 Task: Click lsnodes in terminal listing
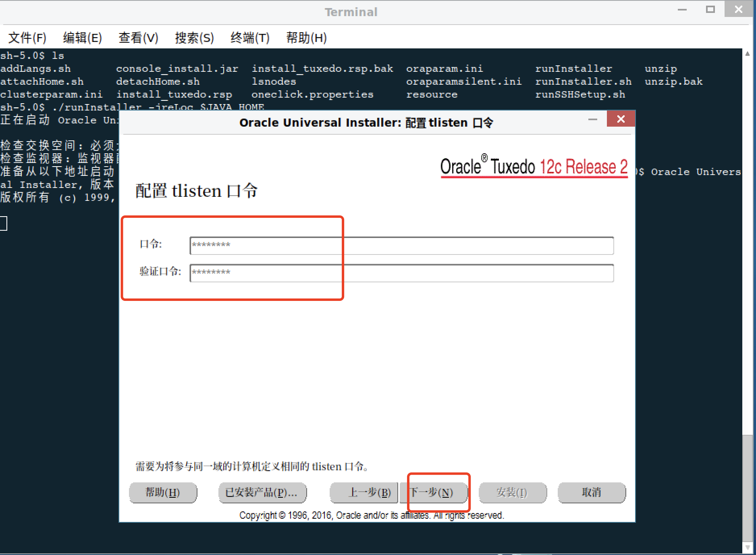tap(274, 81)
